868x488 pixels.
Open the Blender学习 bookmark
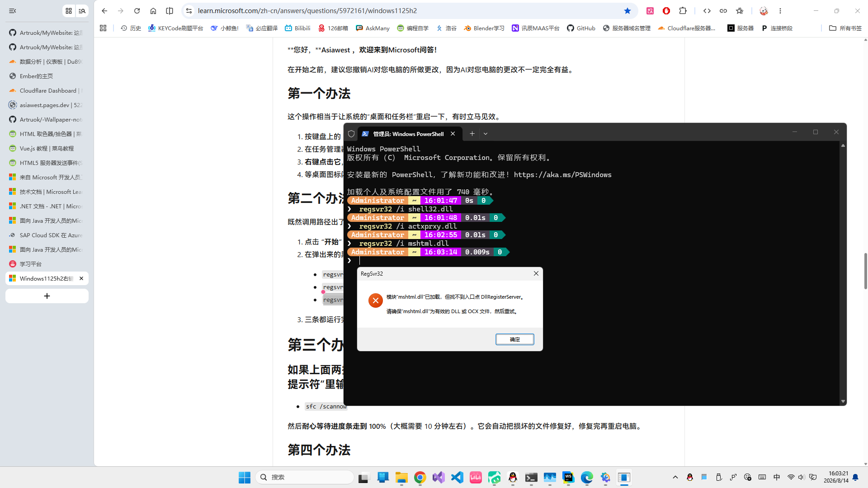[x=484, y=28]
